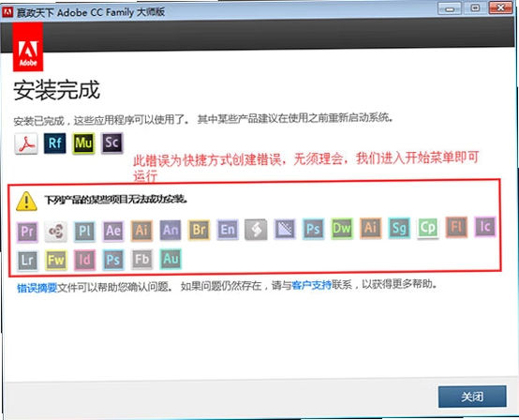Click the Adobe Acrobat icon
The width and height of the screenshot is (519, 420).
point(26,143)
